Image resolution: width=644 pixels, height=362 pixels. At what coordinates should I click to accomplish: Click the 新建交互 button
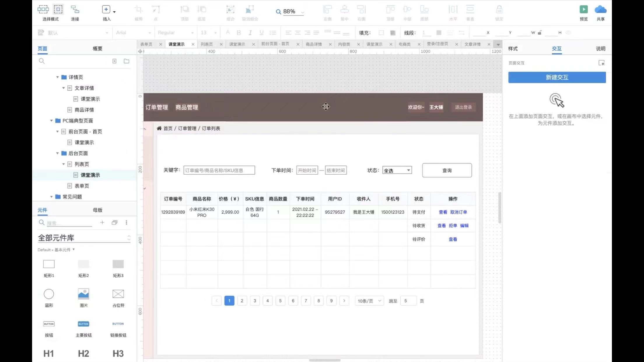tap(557, 78)
